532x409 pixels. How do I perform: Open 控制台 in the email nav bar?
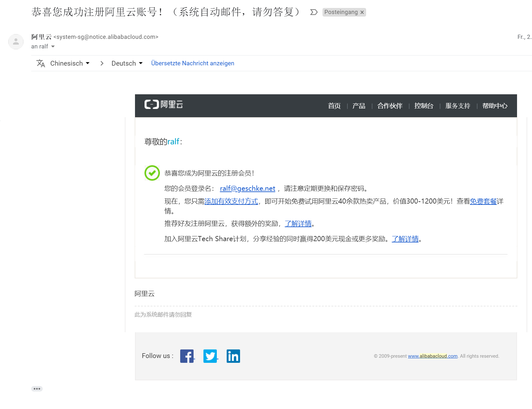pyautogui.click(x=424, y=106)
